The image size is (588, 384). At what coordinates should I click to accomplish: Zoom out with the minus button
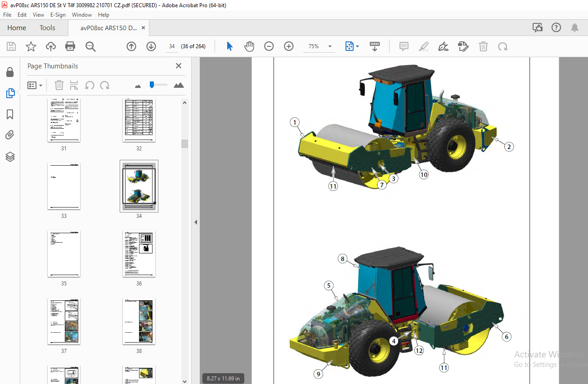coord(269,46)
